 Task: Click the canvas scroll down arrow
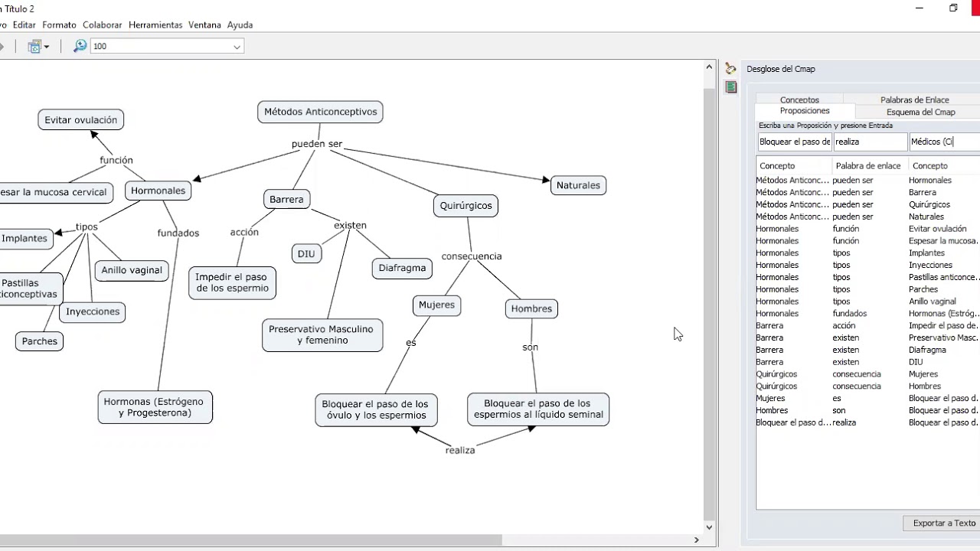[709, 527]
